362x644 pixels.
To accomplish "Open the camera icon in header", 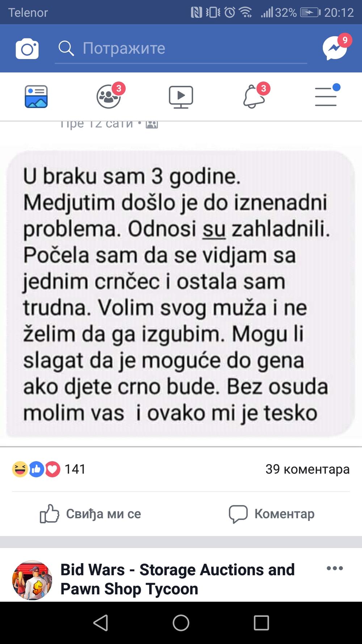I will (x=27, y=49).
